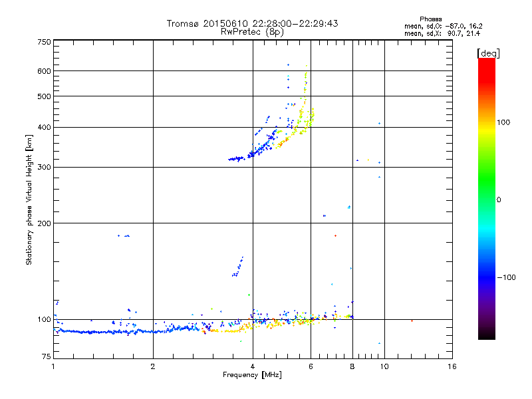Click the '[deg]' colorbar unit label
The height and width of the screenshot is (399, 532).
[488, 53]
